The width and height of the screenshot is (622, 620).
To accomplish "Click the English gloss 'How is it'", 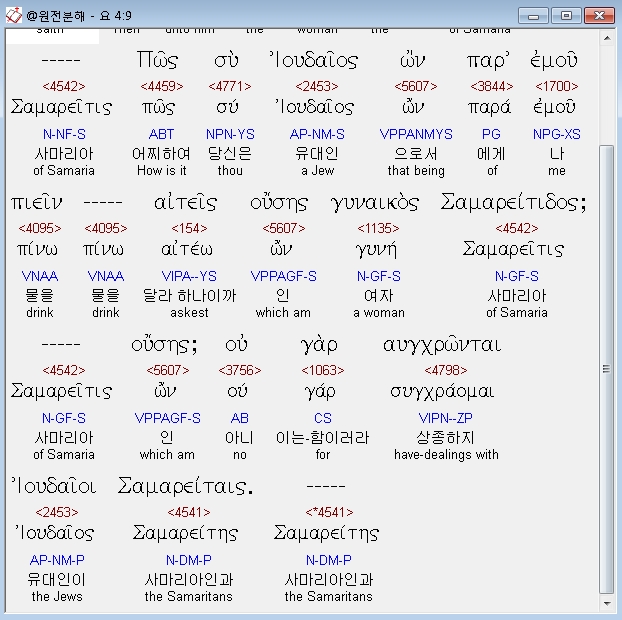I will point(161,171).
